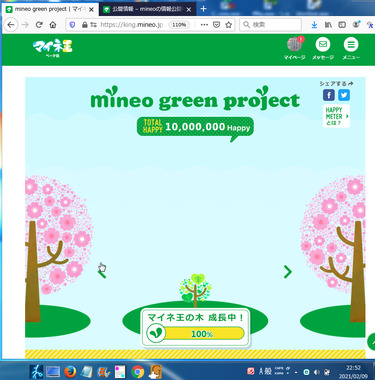Screen dimensions: 375x380
Task: Open the library bookshelf icon
Action: coord(328,25)
